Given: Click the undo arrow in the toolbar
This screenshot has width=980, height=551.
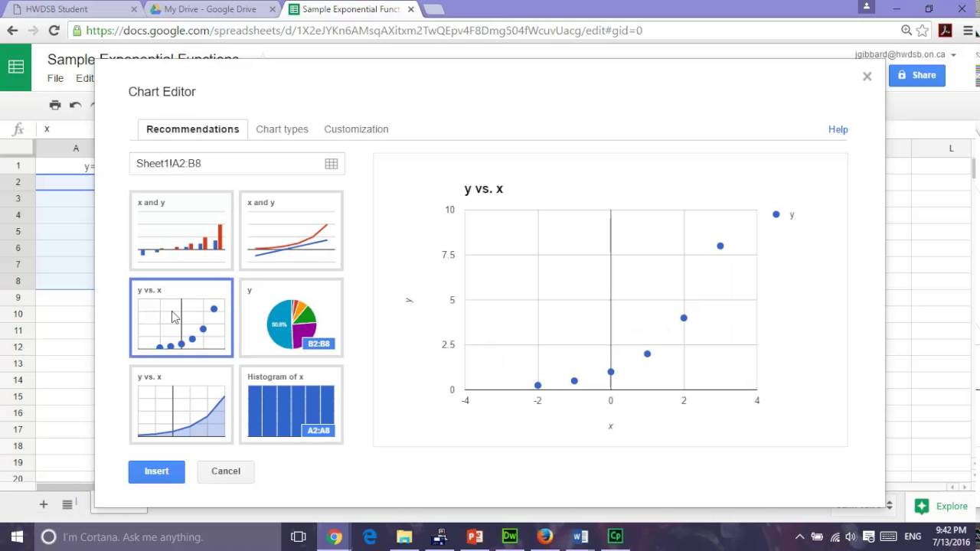Looking at the screenshot, I should 75,105.
